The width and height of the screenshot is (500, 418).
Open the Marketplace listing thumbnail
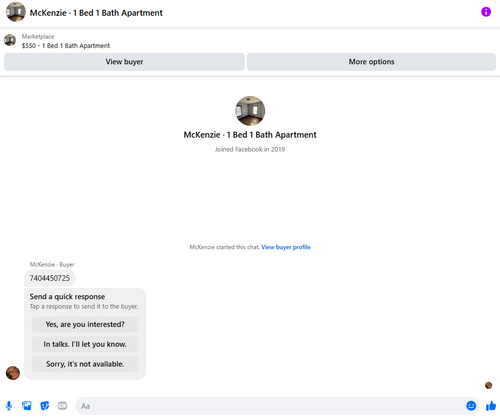tap(10, 40)
